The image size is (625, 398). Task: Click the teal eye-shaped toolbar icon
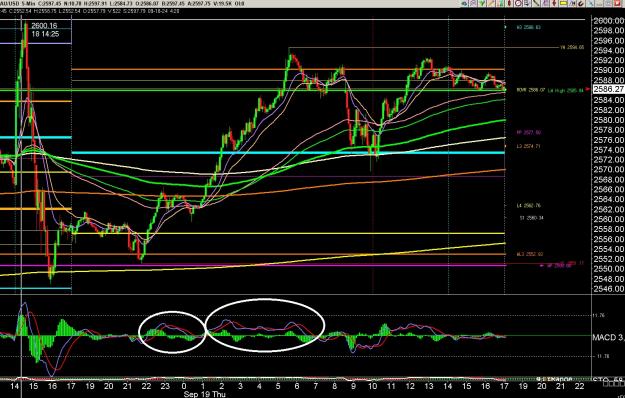coord(464,3)
